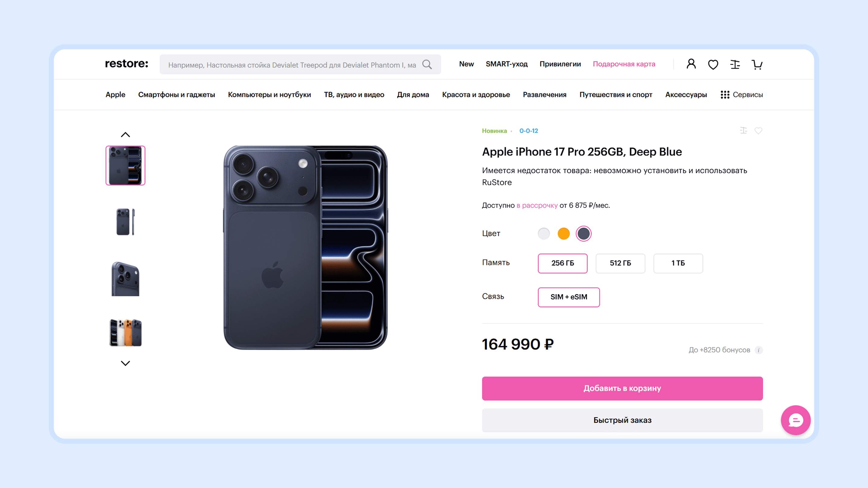This screenshot has width=868, height=488.
Task: Open the user account profile icon
Action: [x=691, y=64]
